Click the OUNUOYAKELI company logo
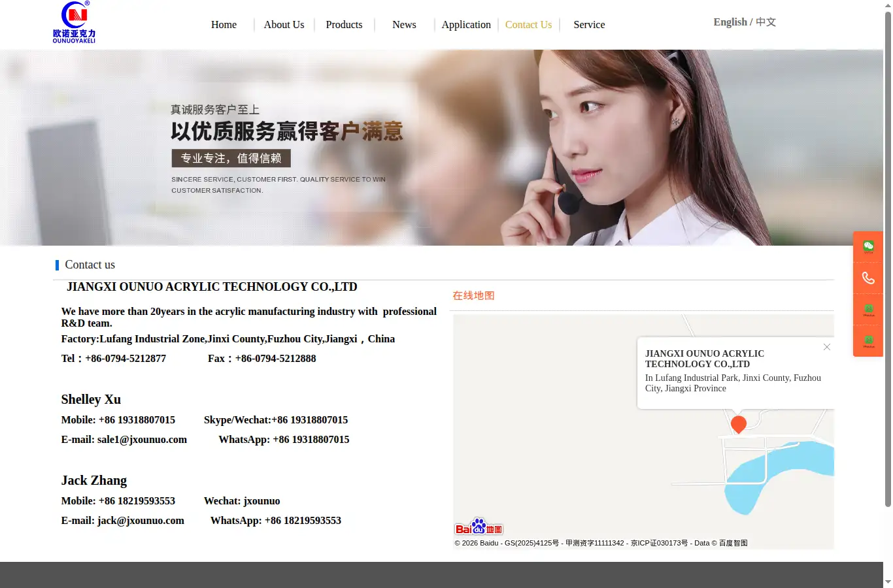This screenshot has width=893, height=588. click(75, 22)
